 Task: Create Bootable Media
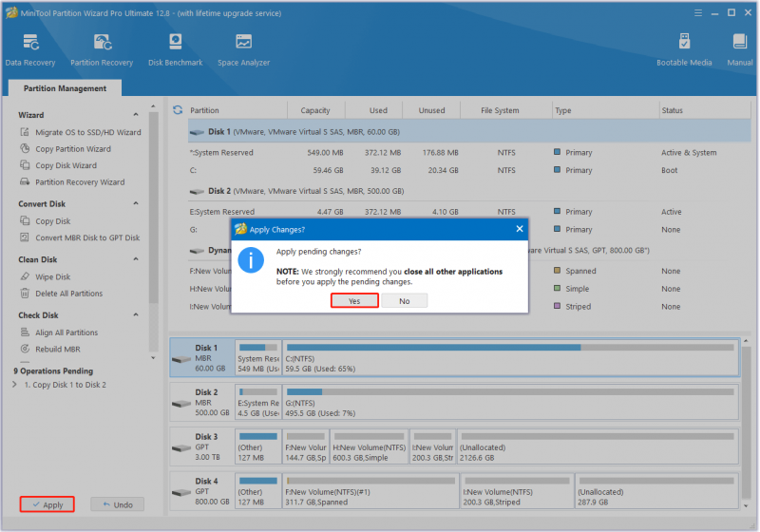click(684, 49)
